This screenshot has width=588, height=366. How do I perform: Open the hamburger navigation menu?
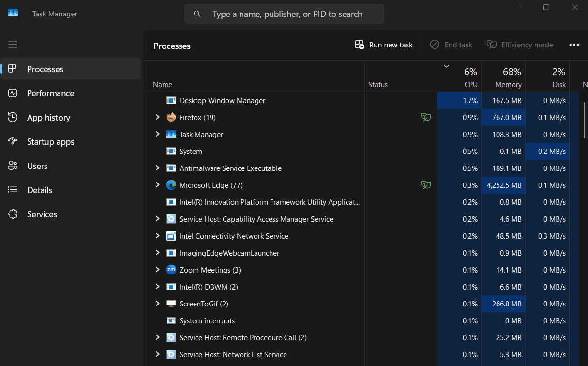tap(13, 45)
